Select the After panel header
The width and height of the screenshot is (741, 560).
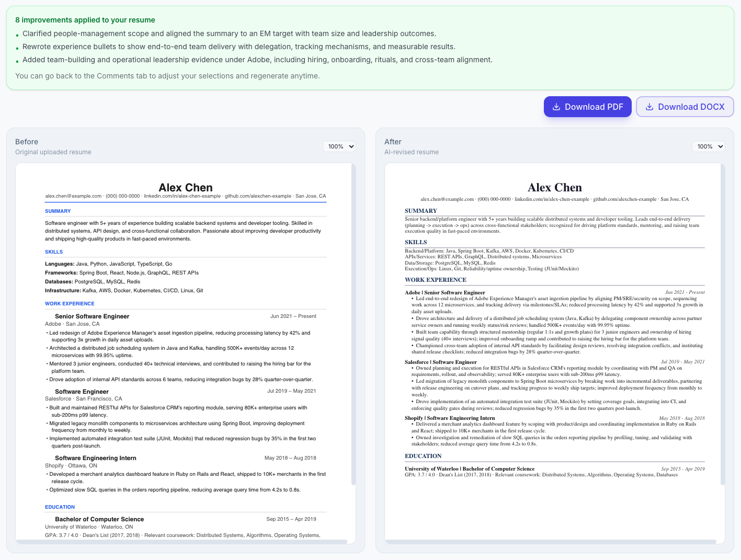pyautogui.click(x=393, y=141)
